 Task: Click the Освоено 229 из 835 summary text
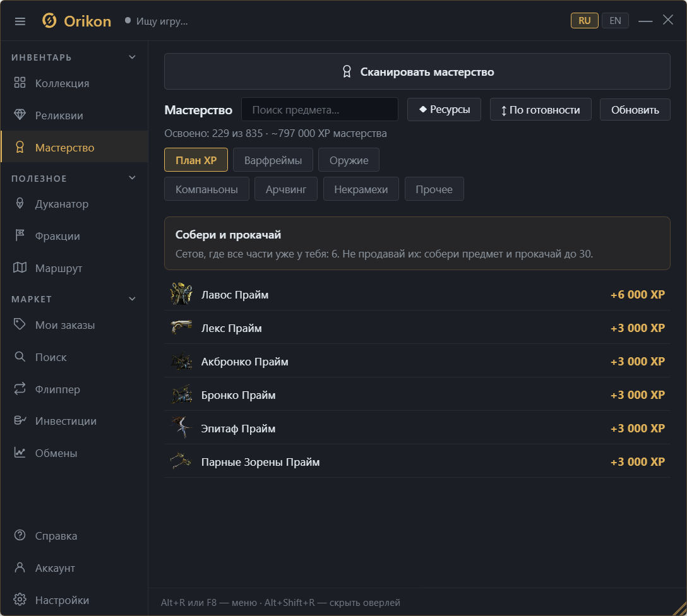tap(275, 133)
